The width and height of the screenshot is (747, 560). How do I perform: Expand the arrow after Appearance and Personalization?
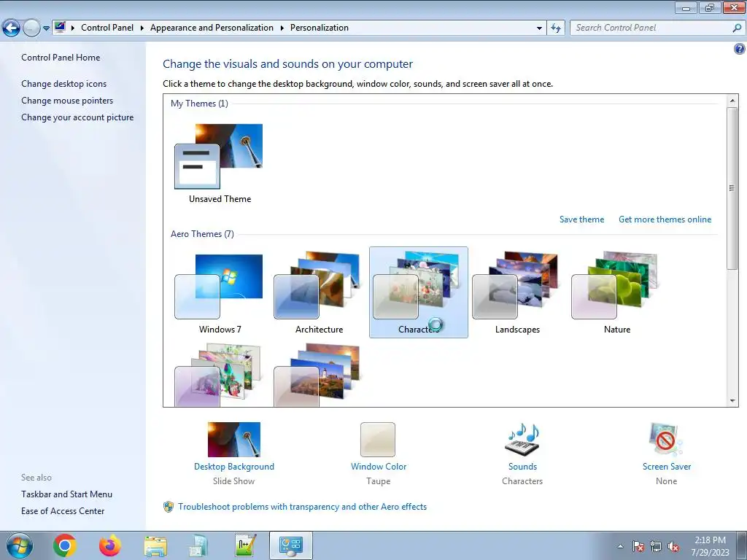pos(282,28)
